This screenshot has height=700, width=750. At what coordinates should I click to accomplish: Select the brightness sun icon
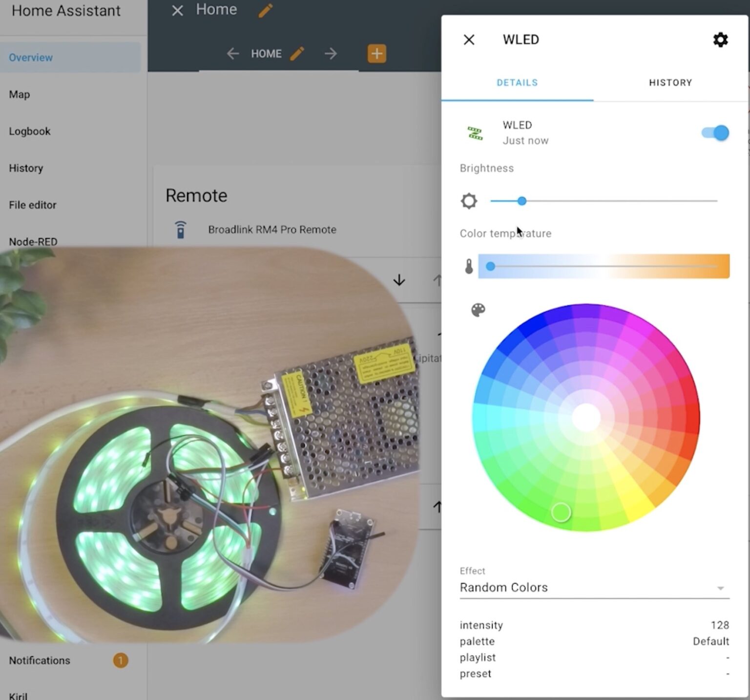pyautogui.click(x=469, y=201)
